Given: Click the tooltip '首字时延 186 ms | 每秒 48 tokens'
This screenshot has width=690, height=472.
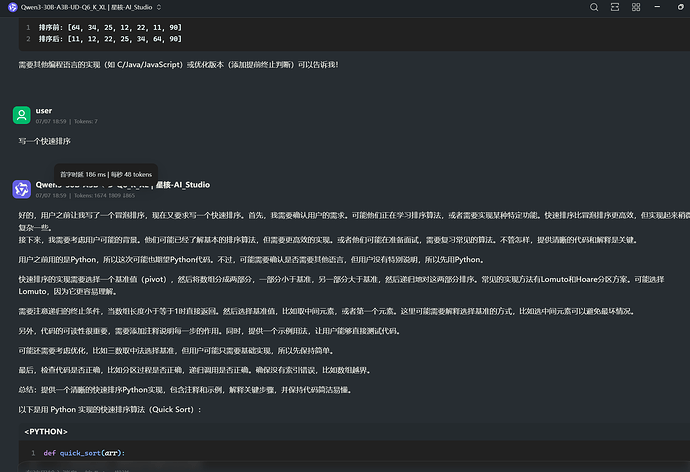Looking at the screenshot, I should pyautogui.click(x=106, y=175).
